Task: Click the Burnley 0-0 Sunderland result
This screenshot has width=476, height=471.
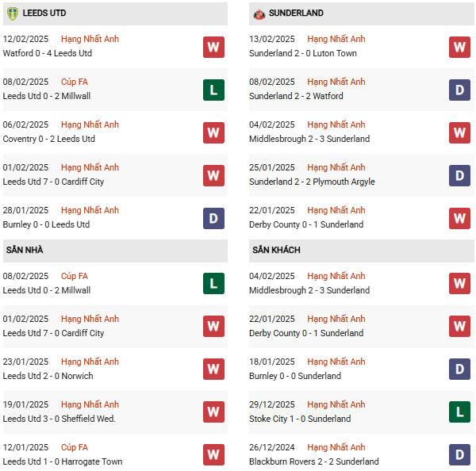Action: (x=297, y=376)
